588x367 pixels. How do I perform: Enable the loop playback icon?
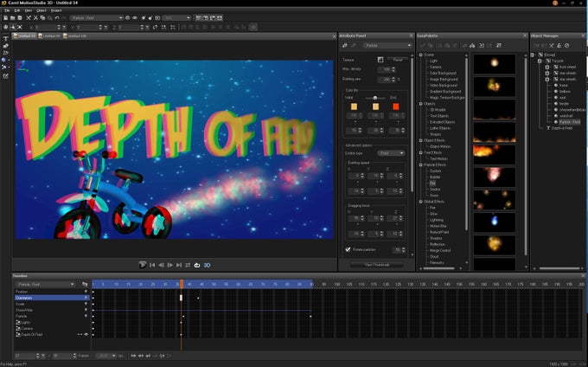pyautogui.click(x=196, y=265)
